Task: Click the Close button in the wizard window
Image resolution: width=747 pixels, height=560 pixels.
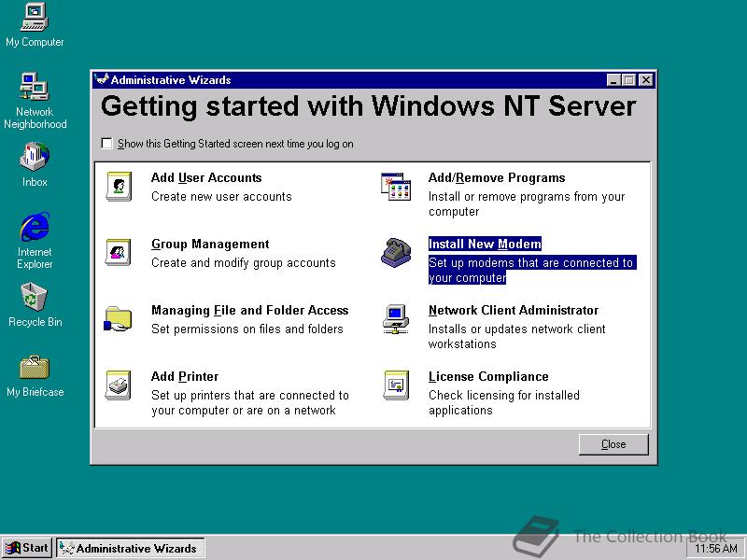Action: pos(613,444)
